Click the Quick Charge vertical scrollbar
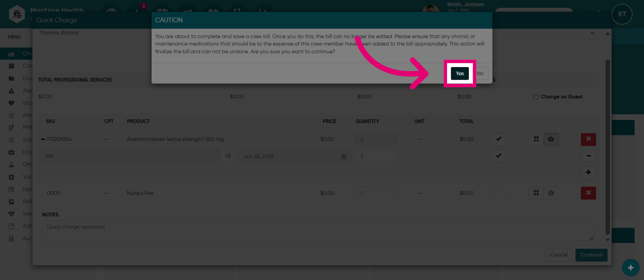Image resolution: width=644 pixels, height=280 pixels. pyautogui.click(x=607, y=147)
